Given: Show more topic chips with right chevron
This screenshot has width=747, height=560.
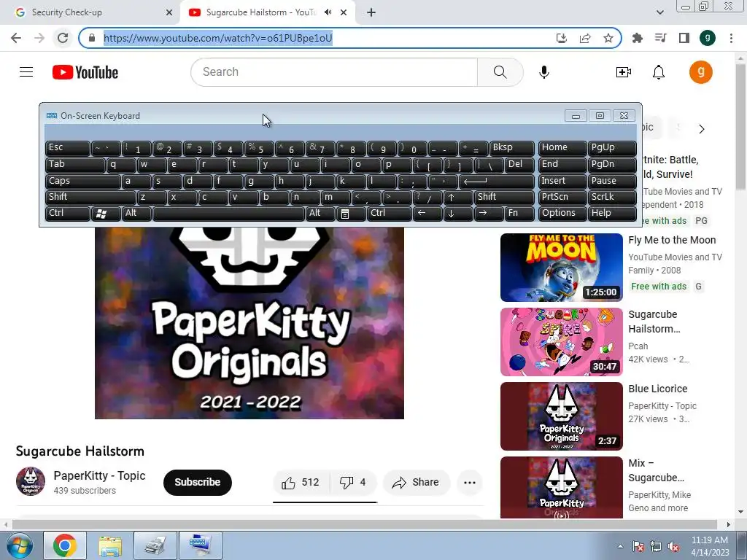Looking at the screenshot, I should click(701, 129).
